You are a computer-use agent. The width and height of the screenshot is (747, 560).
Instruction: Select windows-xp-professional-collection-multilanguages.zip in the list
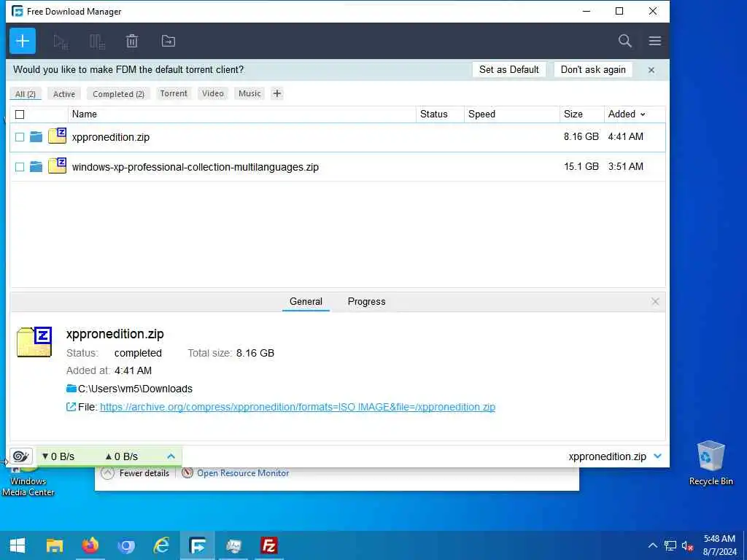[x=338, y=167]
